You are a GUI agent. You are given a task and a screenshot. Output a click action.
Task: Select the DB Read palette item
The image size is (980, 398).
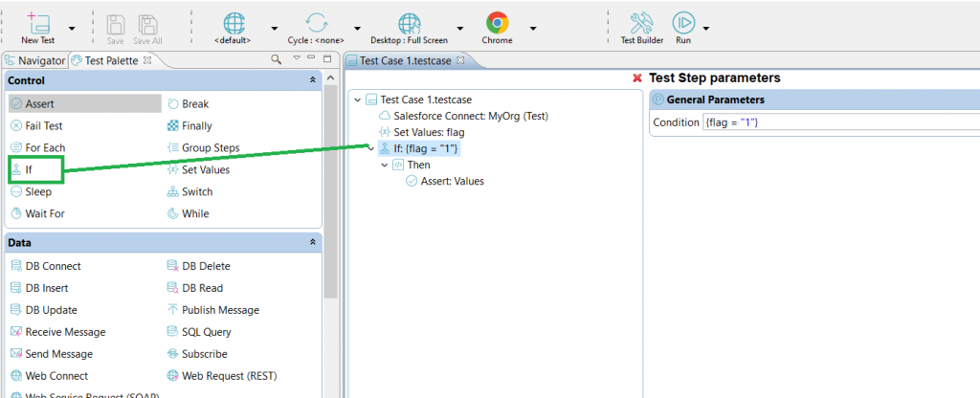(194, 288)
